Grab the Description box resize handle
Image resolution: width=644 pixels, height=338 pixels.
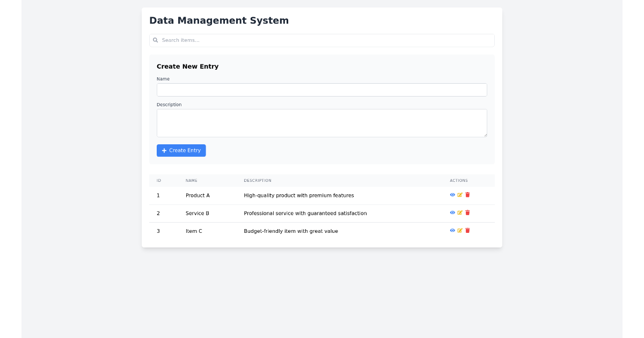pos(485,135)
